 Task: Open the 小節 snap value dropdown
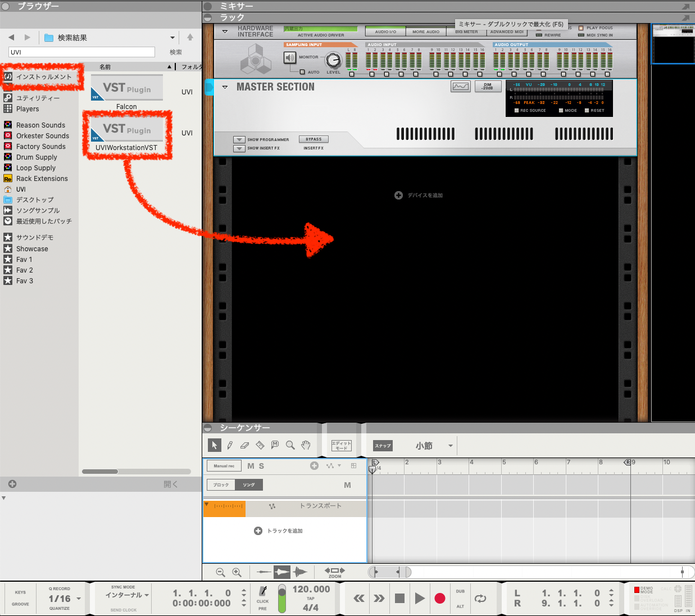pos(451,446)
